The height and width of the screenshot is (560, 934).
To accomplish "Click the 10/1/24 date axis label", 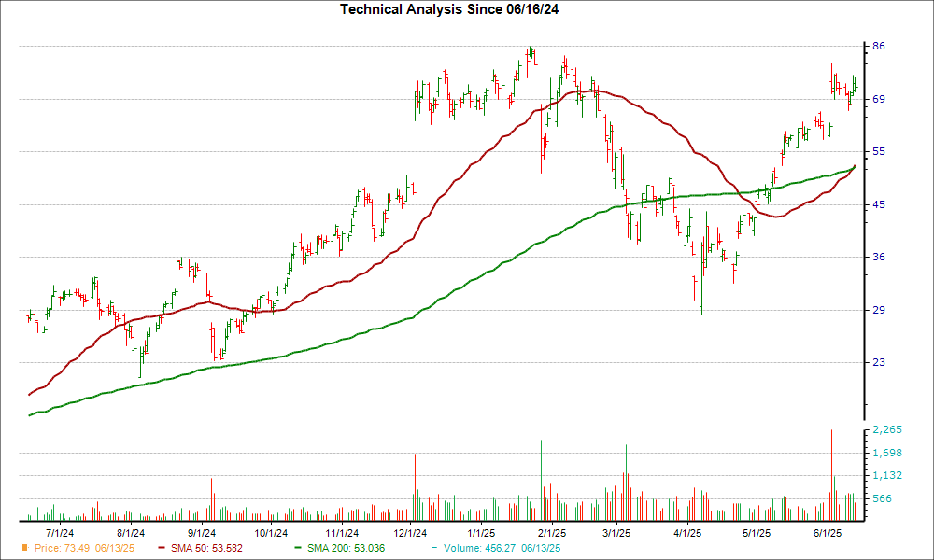I will [x=271, y=533].
